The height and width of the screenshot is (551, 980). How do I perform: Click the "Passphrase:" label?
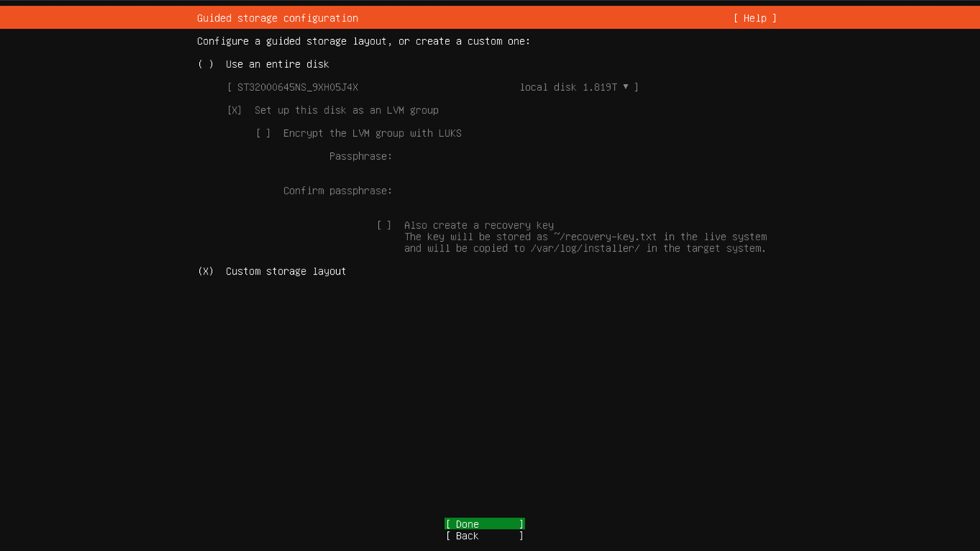(361, 156)
